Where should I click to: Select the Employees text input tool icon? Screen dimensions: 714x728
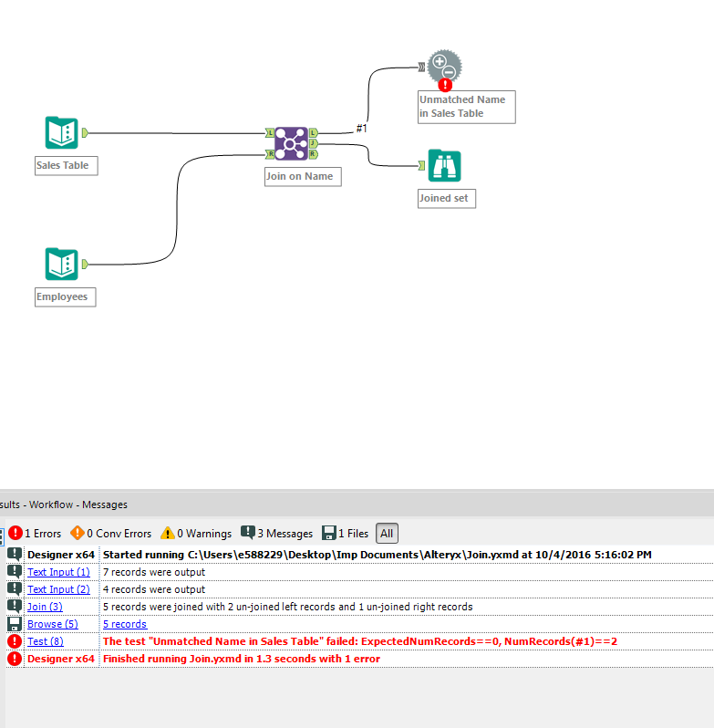62,265
